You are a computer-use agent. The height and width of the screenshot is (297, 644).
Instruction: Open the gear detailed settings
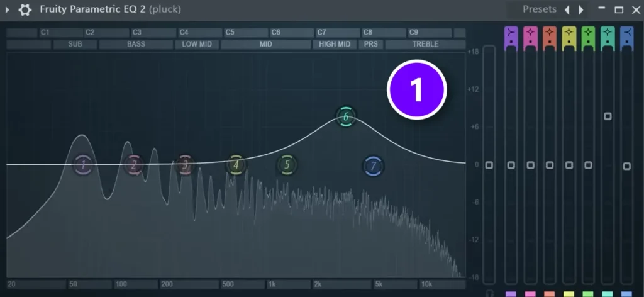(x=25, y=9)
